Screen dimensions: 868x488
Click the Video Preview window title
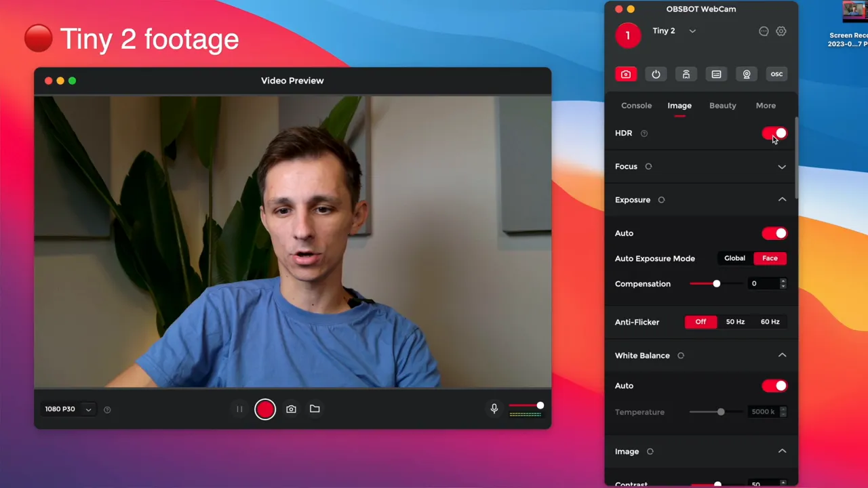click(292, 81)
